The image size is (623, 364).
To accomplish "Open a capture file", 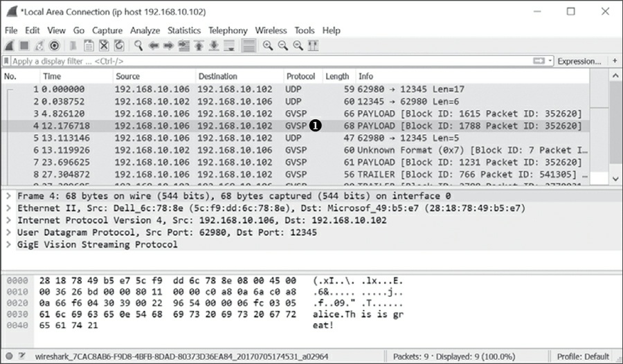I will 73,46.
